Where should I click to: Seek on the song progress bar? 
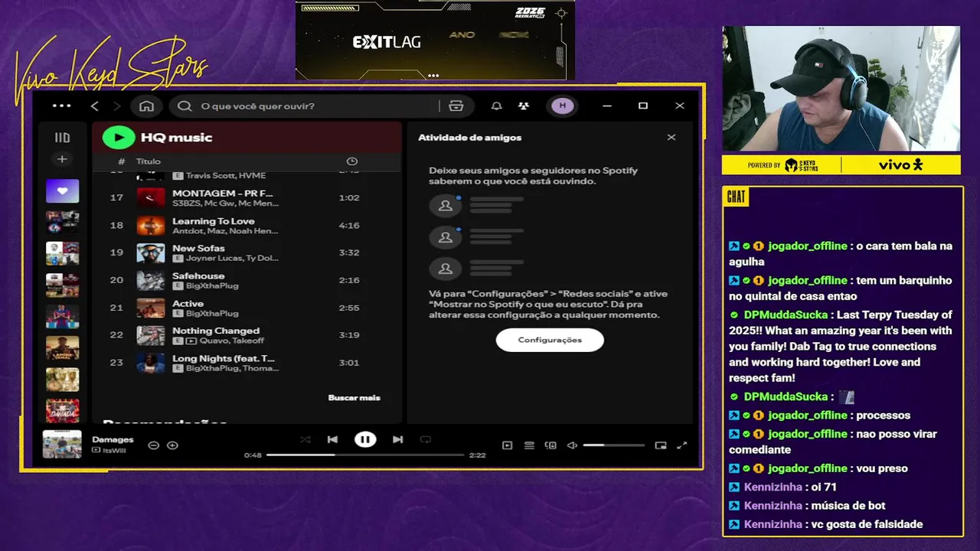click(365, 455)
